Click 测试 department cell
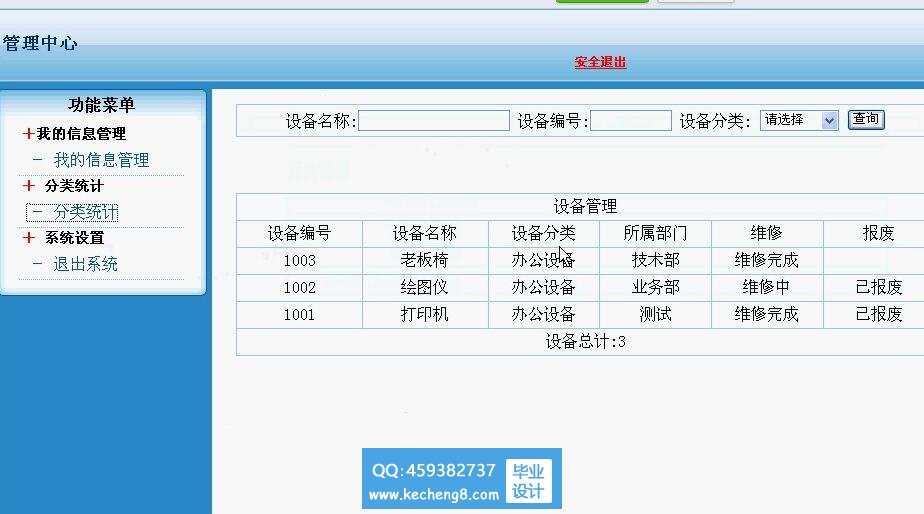The image size is (924, 514). 655,314
